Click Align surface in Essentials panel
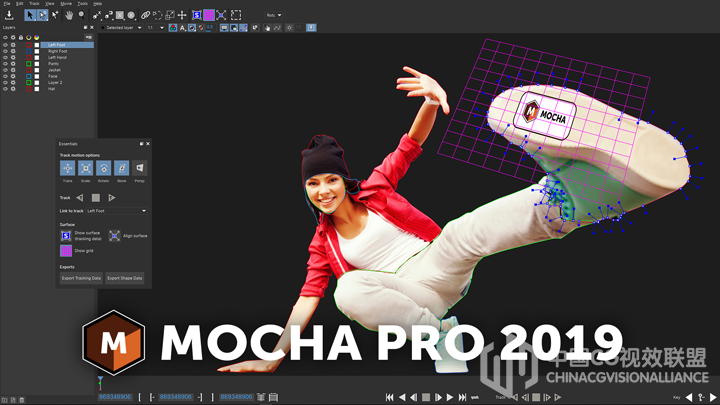 pos(114,236)
